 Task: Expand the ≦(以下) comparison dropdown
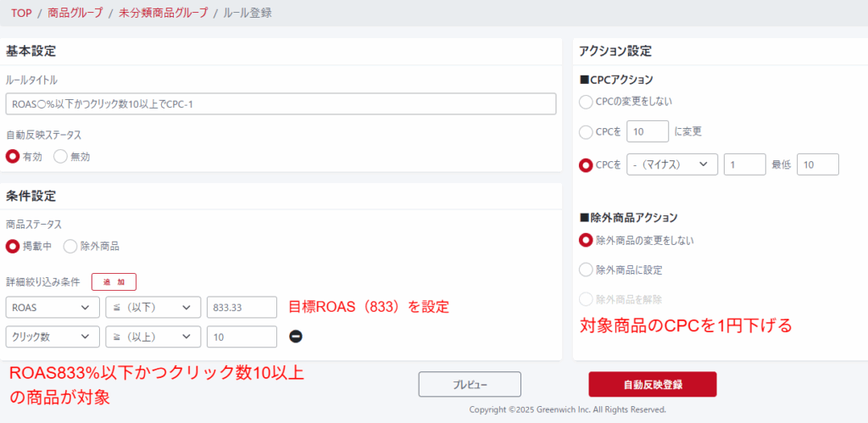pos(153,307)
